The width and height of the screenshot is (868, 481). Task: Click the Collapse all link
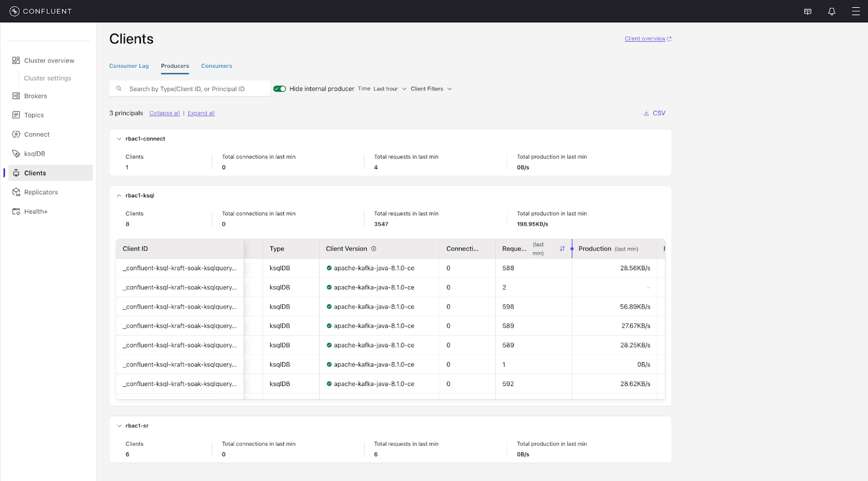(164, 113)
